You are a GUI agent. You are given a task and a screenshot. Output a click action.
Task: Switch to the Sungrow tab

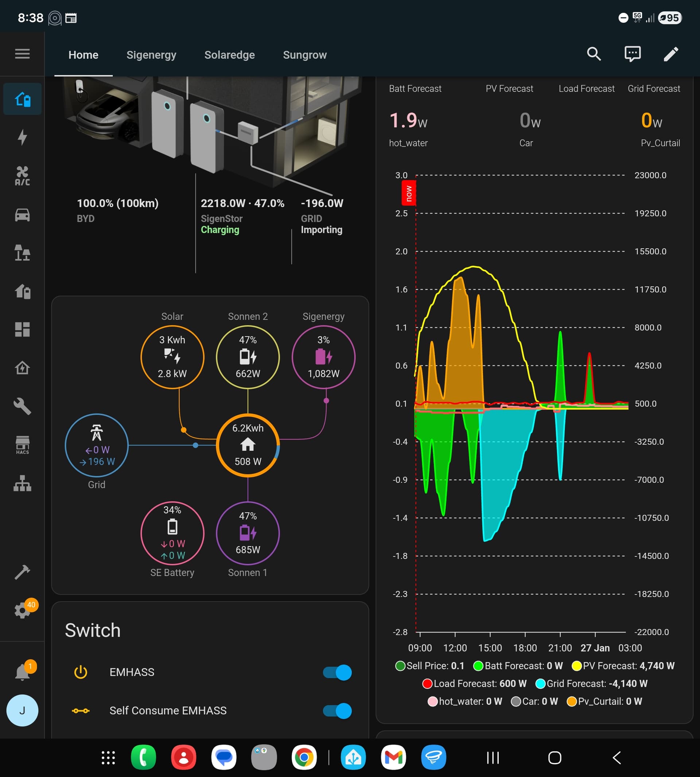point(305,55)
